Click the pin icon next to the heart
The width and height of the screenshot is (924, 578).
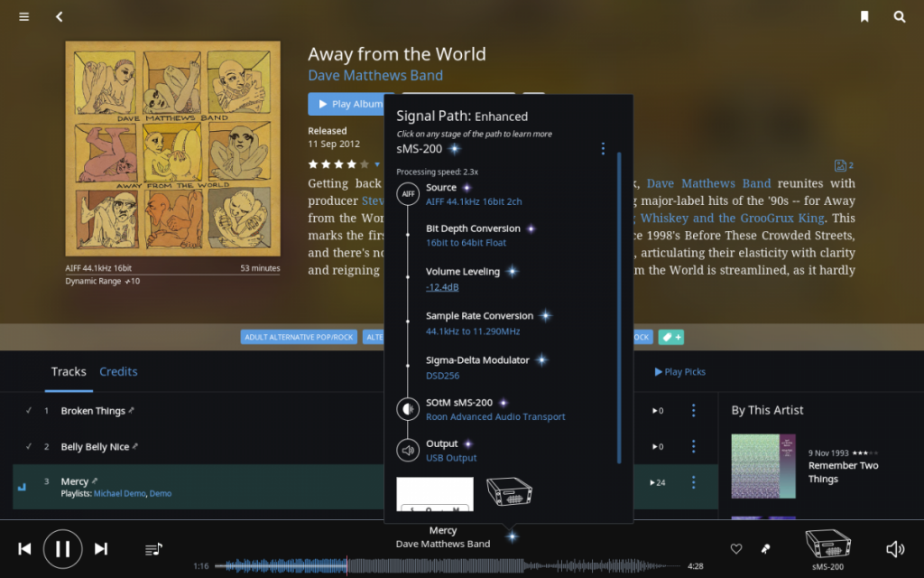click(765, 549)
